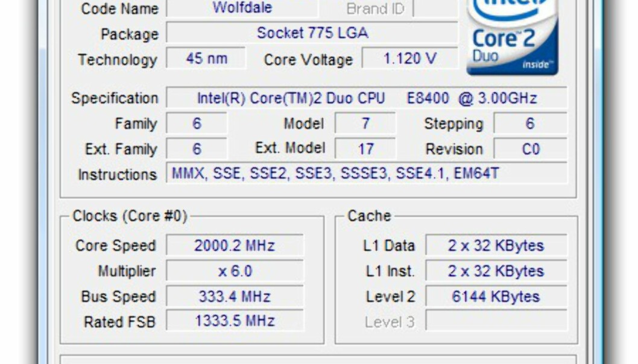Image resolution: width=638 pixels, height=364 pixels.
Task: Click the L1 Data value 2 x 32 KBytes
Action: (496, 246)
